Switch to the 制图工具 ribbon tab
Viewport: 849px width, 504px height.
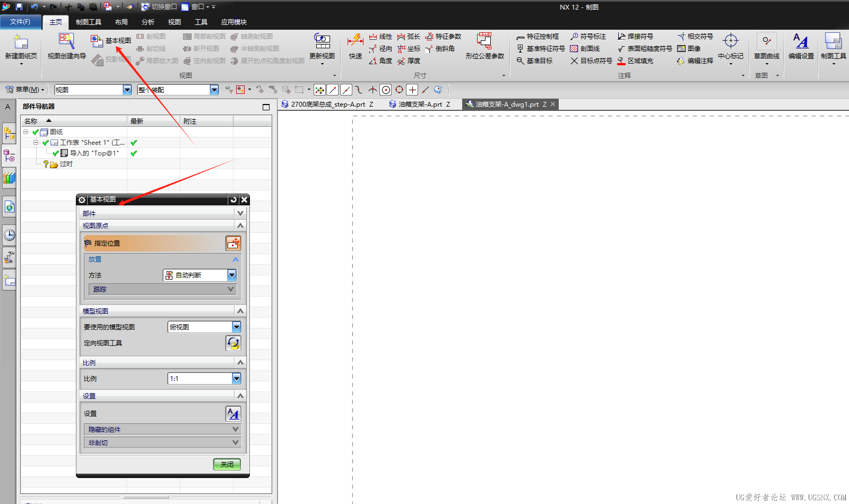pos(88,22)
